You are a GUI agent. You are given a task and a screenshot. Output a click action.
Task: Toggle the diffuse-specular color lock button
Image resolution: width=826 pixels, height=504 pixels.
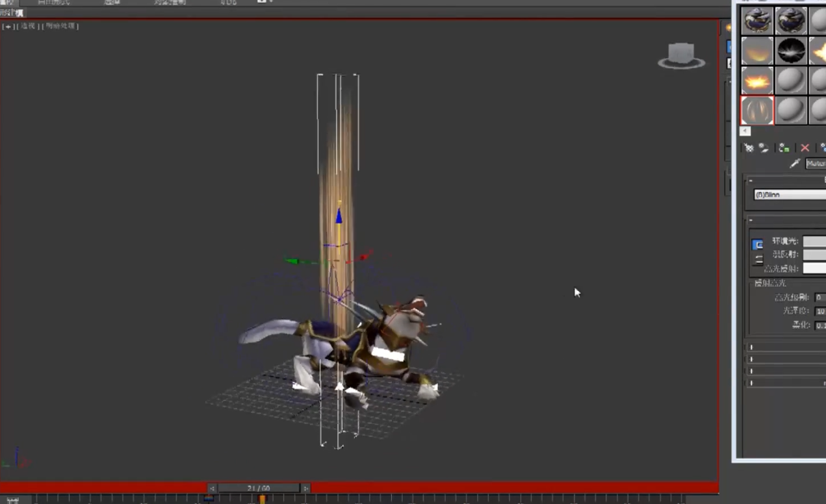coord(758,259)
